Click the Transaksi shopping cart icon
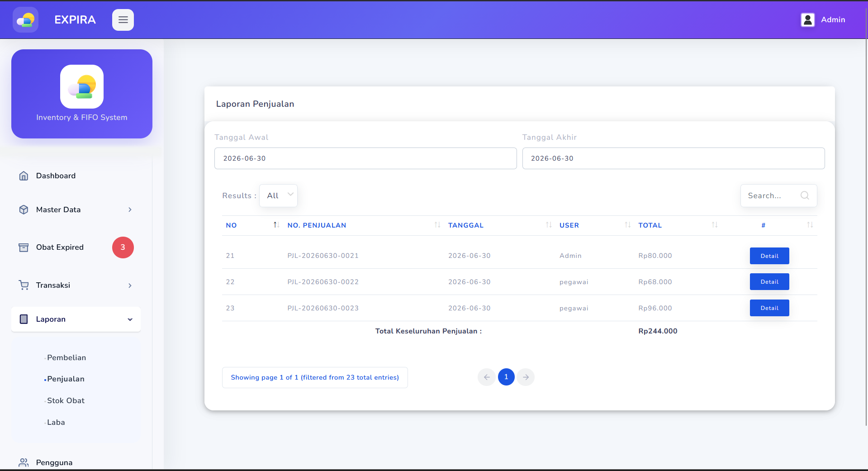 [24, 285]
